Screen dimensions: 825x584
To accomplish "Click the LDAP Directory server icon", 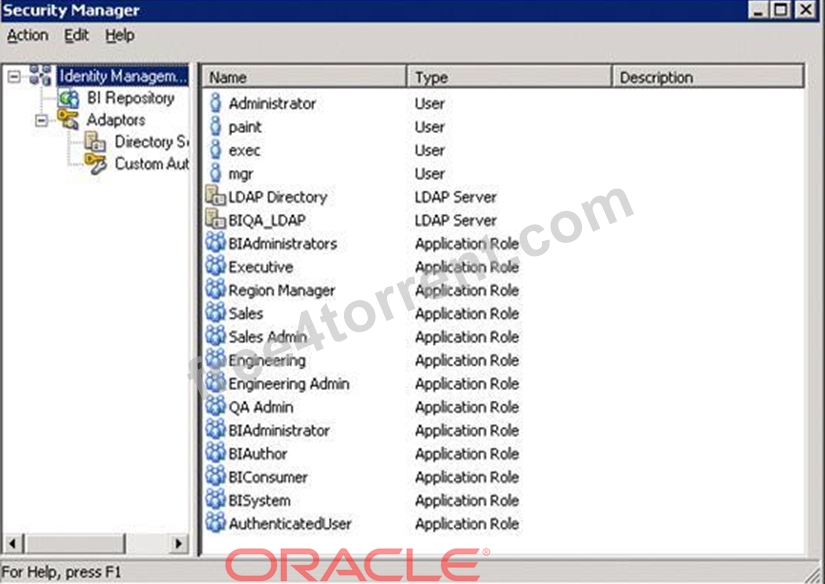I will click(215, 196).
